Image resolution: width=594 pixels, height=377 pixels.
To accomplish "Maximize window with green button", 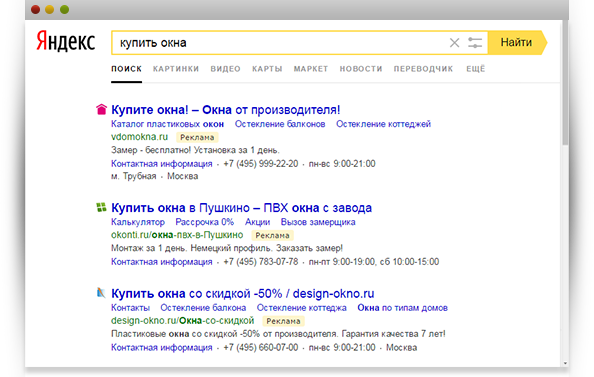I will (x=64, y=9).
